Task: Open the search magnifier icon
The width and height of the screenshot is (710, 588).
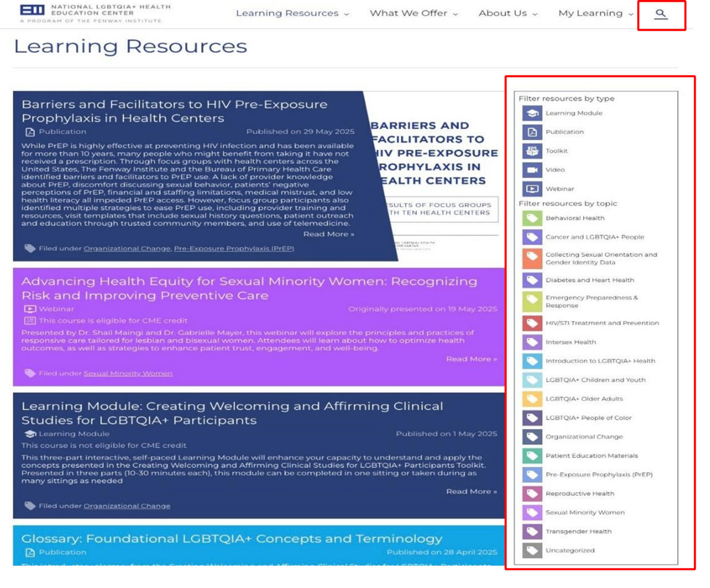Action: (x=661, y=14)
